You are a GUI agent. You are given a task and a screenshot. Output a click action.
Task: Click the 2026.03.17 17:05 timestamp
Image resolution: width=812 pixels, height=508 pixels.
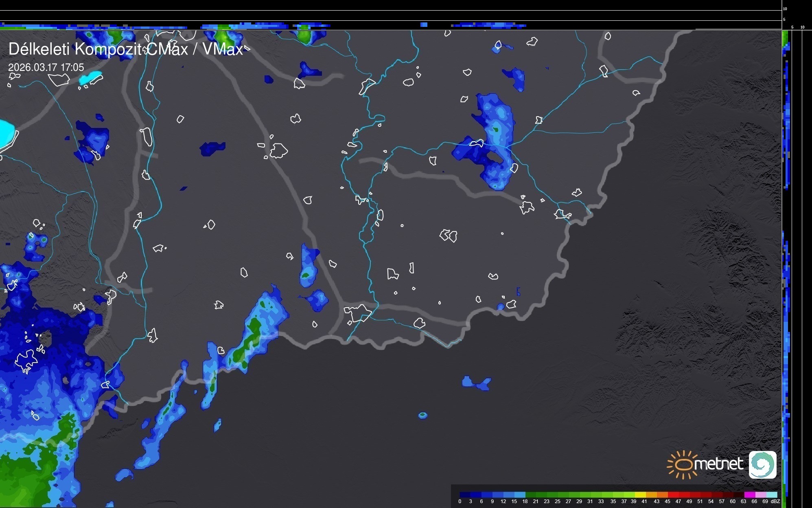[x=46, y=67]
